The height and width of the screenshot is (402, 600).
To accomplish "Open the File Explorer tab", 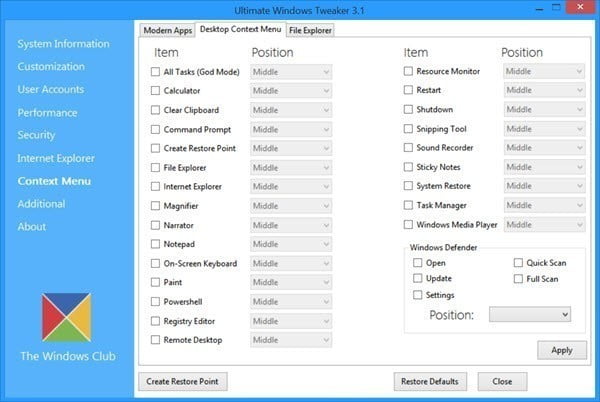I will click(x=310, y=31).
